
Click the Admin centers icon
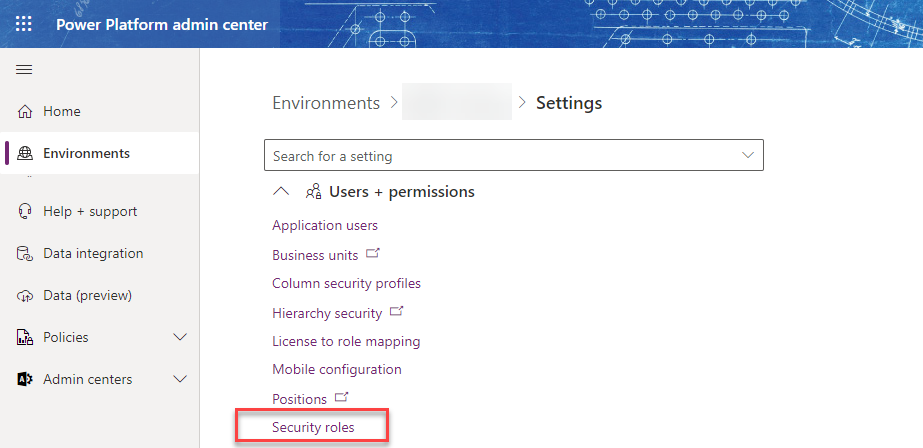24,380
